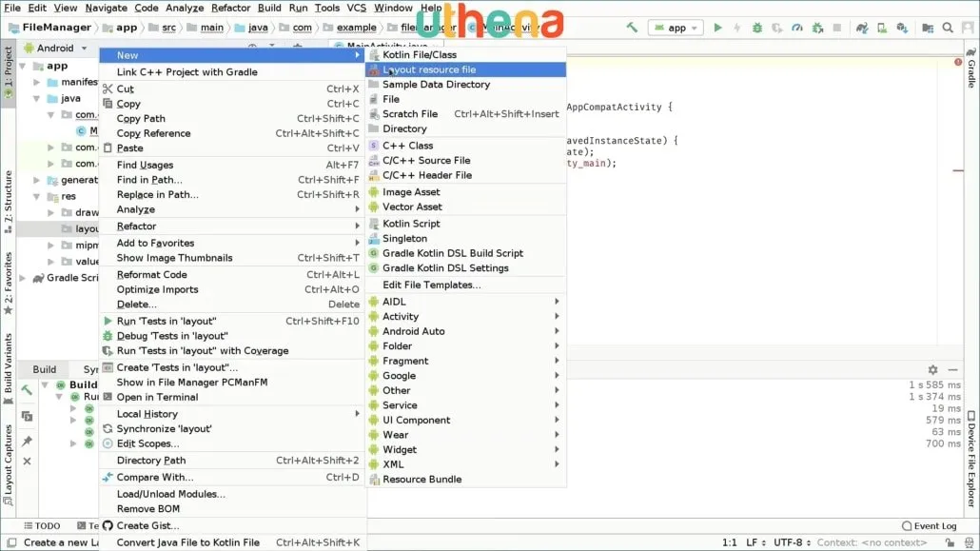
Task: Choose Edit File Templates option
Action: coord(465,285)
